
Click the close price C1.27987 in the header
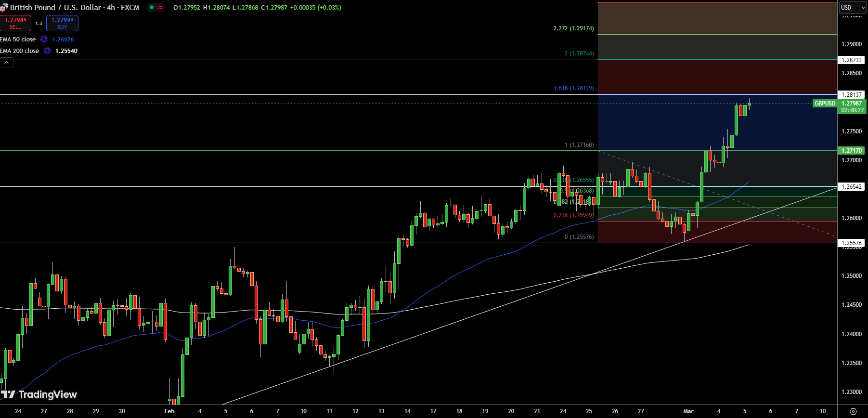[x=274, y=8]
